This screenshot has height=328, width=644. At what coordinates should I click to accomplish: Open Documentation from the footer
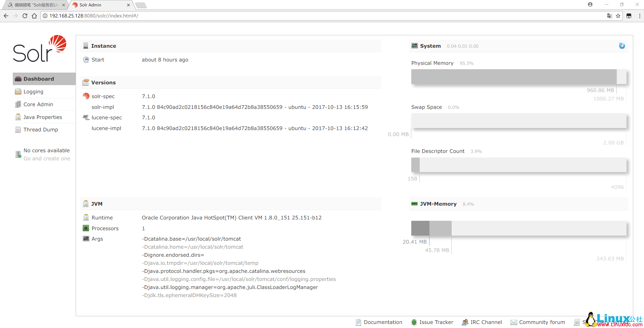[383, 322]
